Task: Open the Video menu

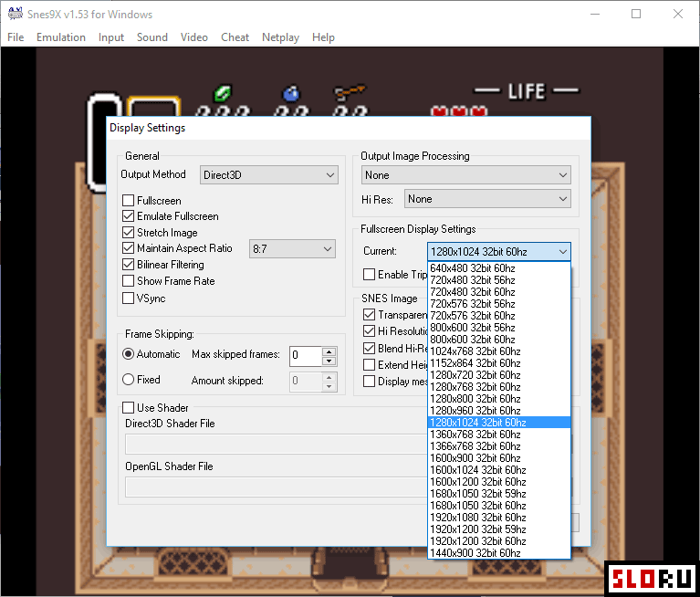Action: point(194,37)
